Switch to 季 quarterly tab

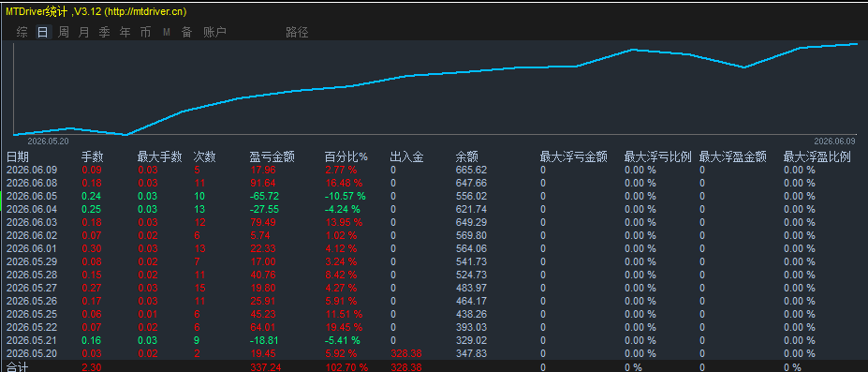point(104,32)
